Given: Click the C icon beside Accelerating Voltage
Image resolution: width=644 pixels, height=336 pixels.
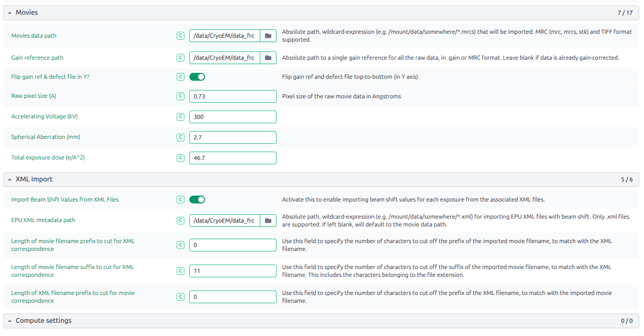Looking at the screenshot, I should (181, 117).
